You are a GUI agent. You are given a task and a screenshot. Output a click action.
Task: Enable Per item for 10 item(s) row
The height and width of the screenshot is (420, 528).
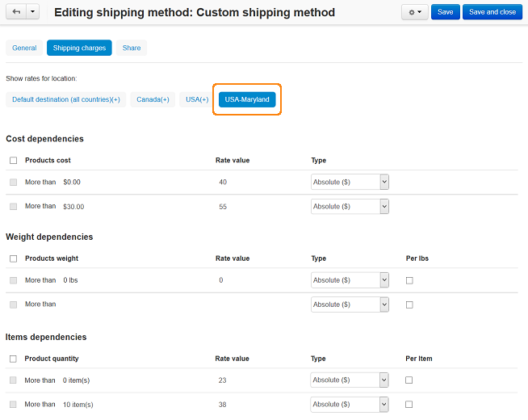click(409, 404)
